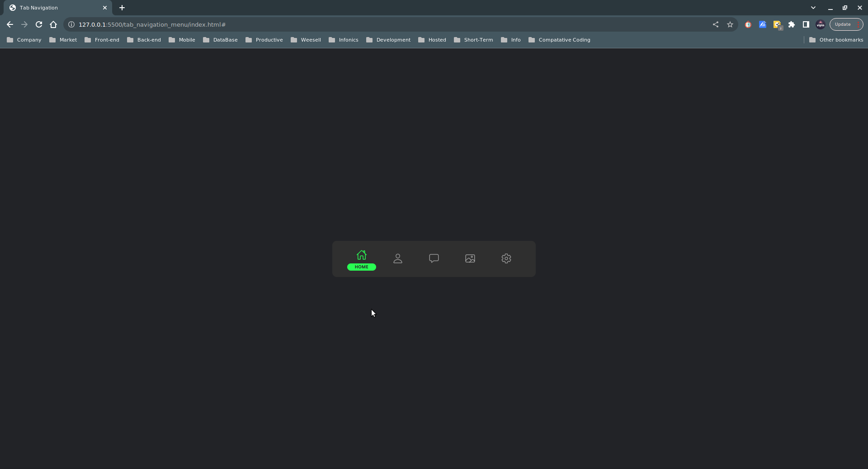Screen dimensions: 868x469
Task: Click the Update browser button
Action: pyautogui.click(x=843, y=24)
